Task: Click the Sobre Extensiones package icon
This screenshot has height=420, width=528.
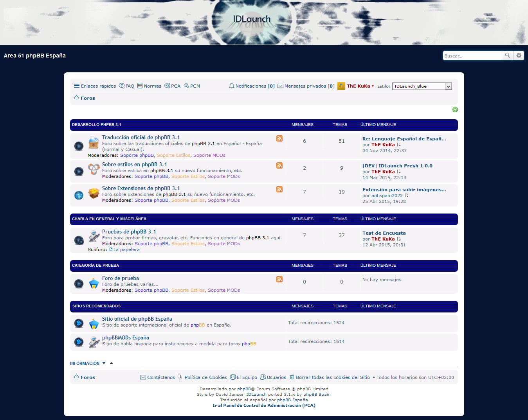Action: click(x=94, y=193)
